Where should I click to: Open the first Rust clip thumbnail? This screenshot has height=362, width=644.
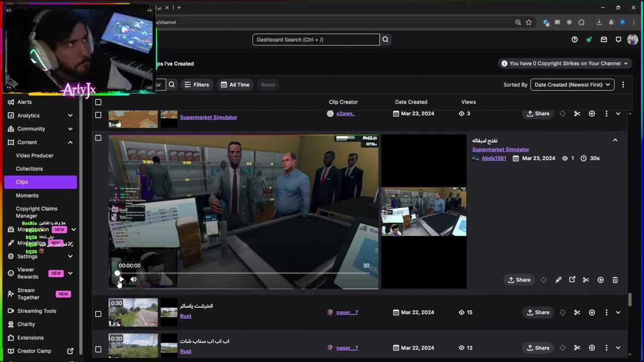point(133,313)
